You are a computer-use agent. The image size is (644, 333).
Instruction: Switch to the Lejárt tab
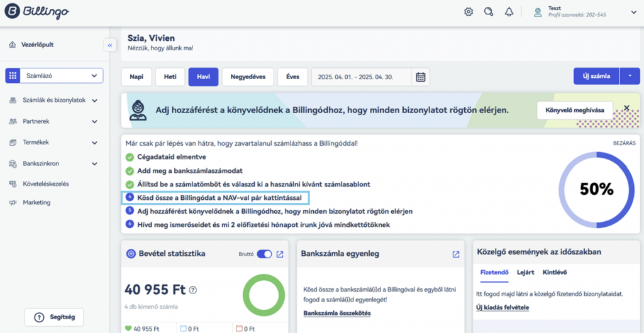526,273
